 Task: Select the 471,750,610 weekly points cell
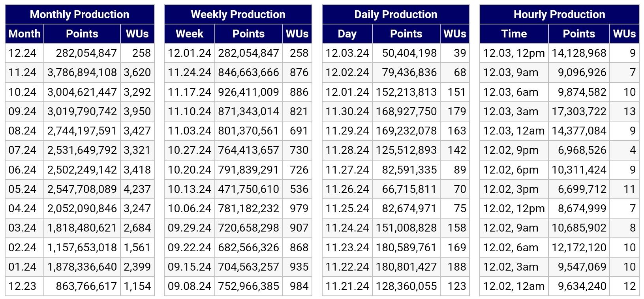click(248, 189)
